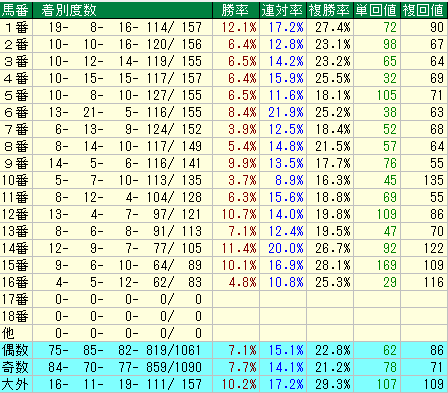Click win rate 9.9% in 9番 row
Viewport: 448px width, 393px height.
(243, 163)
